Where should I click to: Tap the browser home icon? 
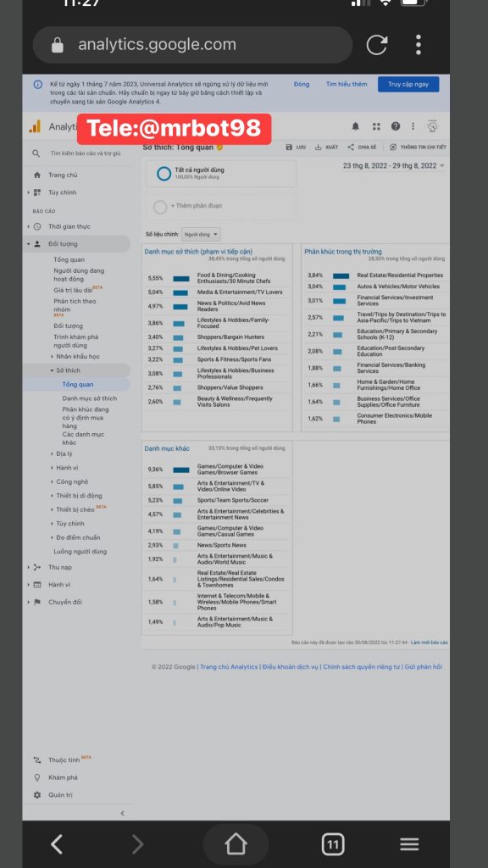coord(236,844)
